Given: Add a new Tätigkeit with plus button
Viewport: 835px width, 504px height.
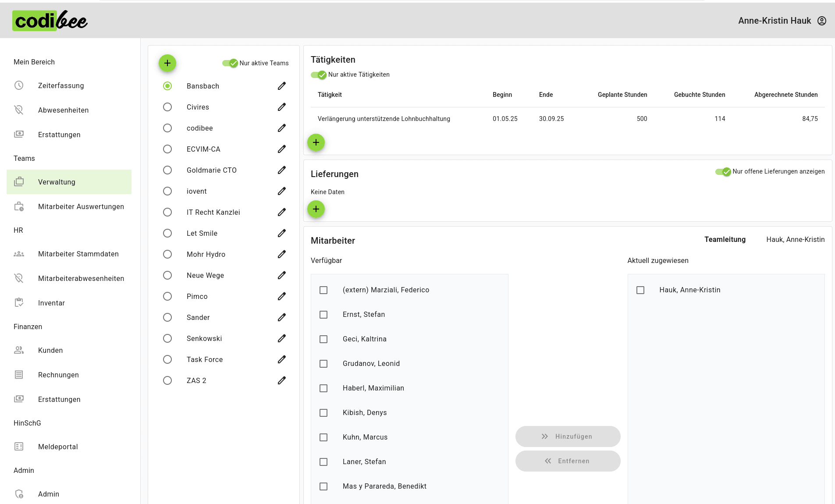Looking at the screenshot, I should (x=316, y=142).
